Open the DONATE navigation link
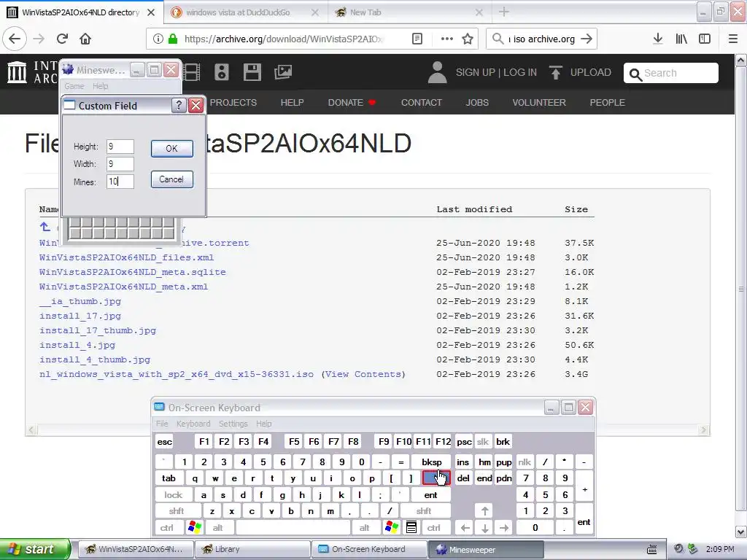This screenshot has height=560, width=747. click(x=352, y=102)
